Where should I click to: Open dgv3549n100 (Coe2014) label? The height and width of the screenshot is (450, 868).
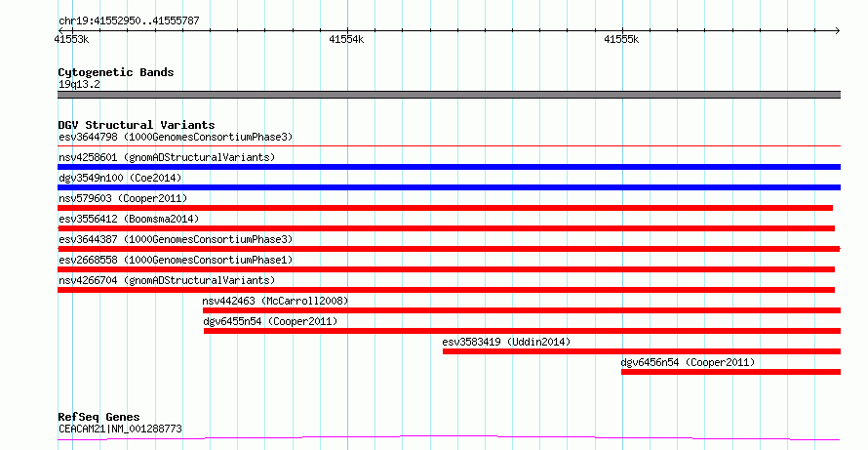point(120,178)
